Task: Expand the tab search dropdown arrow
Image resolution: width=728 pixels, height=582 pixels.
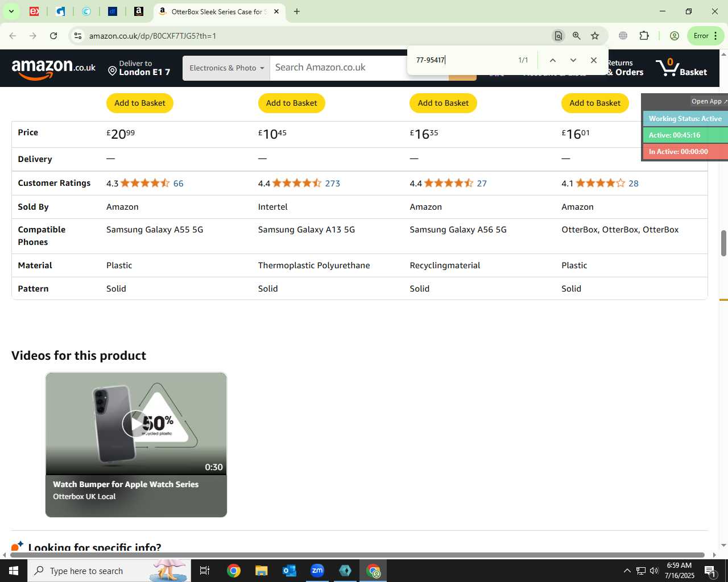Action: click(11, 11)
